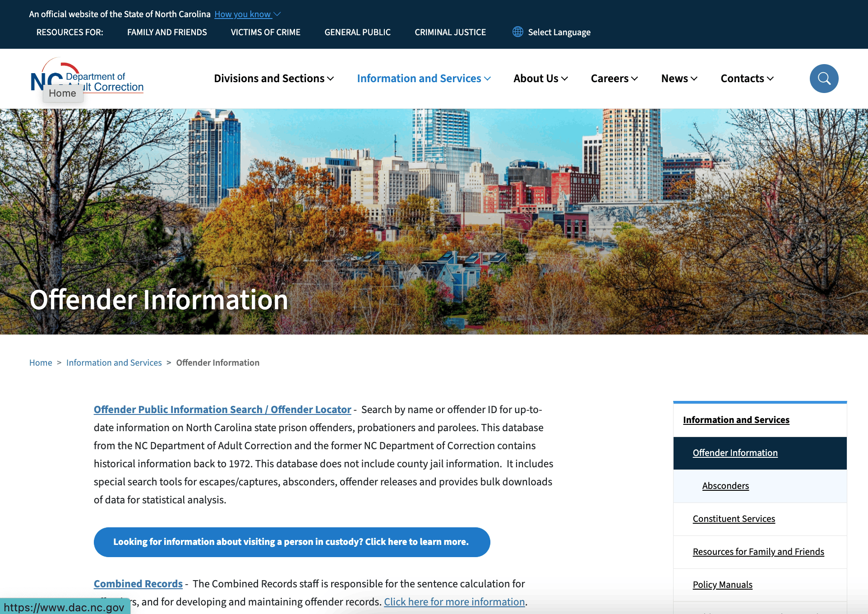Click the globe icon next to Select Language
This screenshot has height=614, width=868.
click(x=517, y=32)
